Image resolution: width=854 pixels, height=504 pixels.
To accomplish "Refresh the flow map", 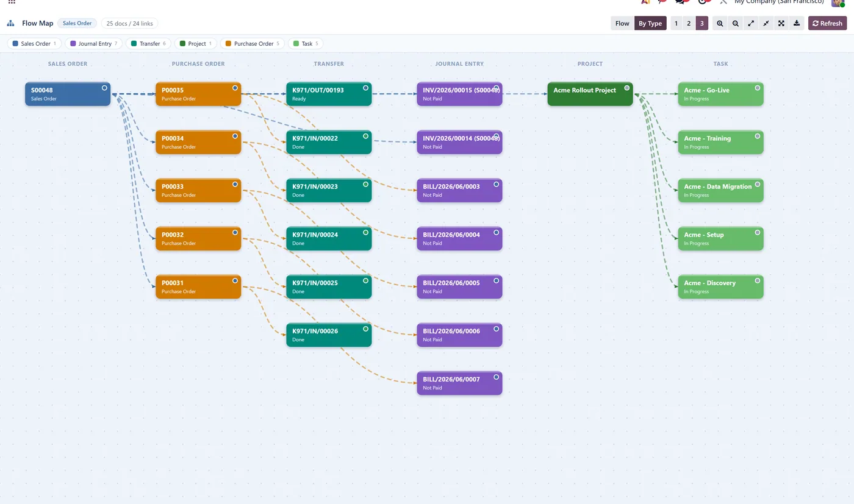I will pyautogui.click(x=827, y=23).
